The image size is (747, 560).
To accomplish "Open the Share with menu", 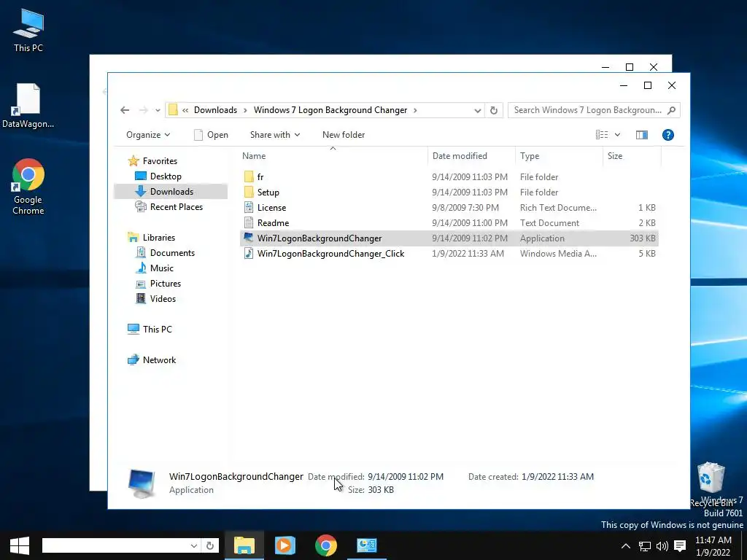I will [275, 135].
